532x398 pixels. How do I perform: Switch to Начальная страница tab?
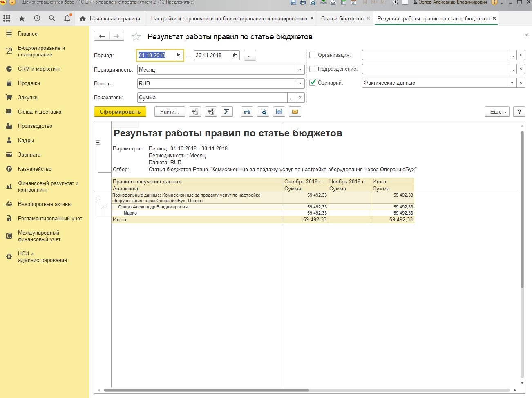(111, 18)
